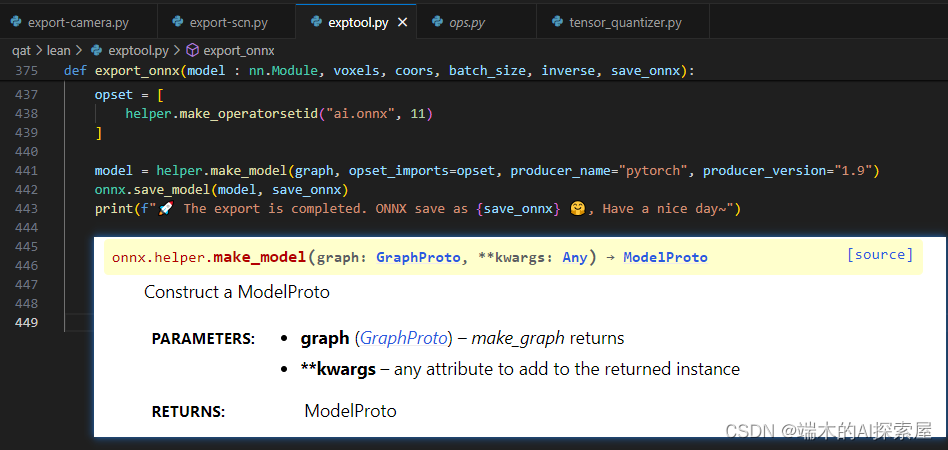948x450 pixels.
Task: Close the exptool.py tab
Action: [x=403, y=23]
